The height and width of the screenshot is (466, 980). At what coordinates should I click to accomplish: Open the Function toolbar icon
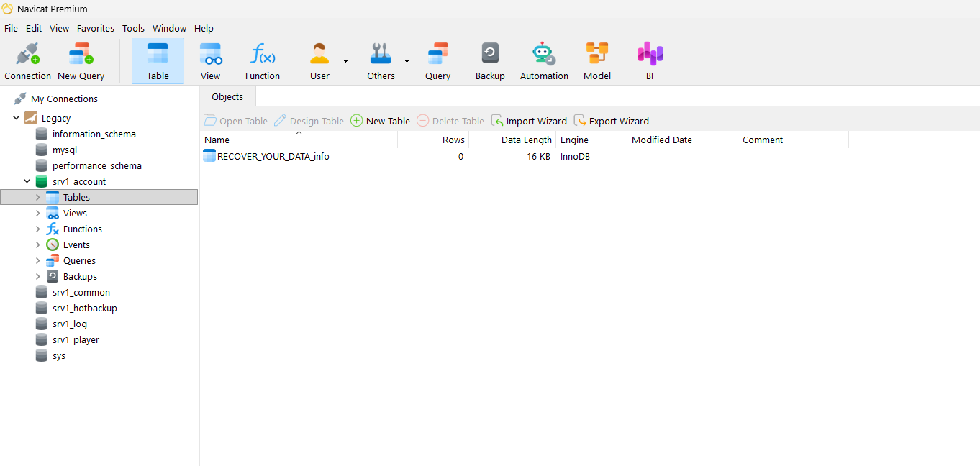pos(263,62)
